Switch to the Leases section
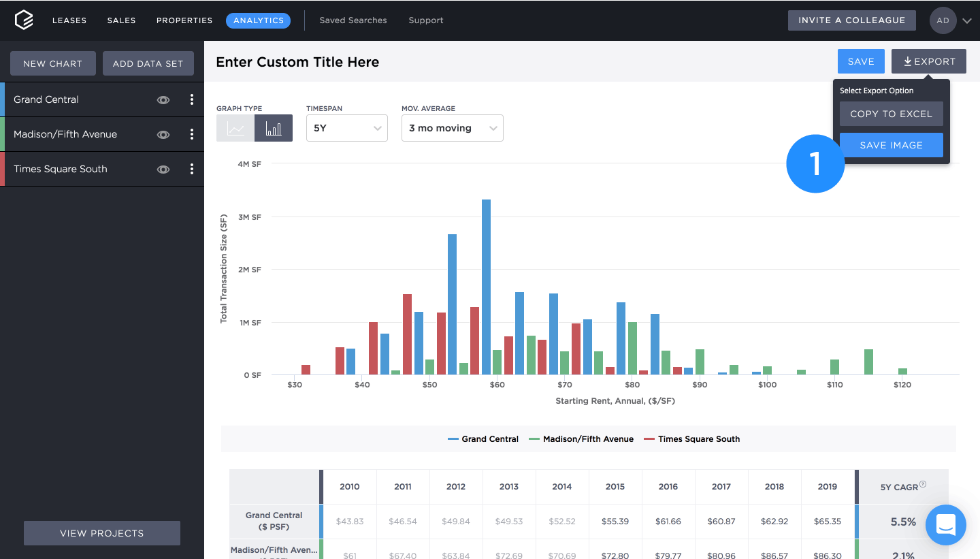The height and width of the screenshot is (559, 980). 69,20
